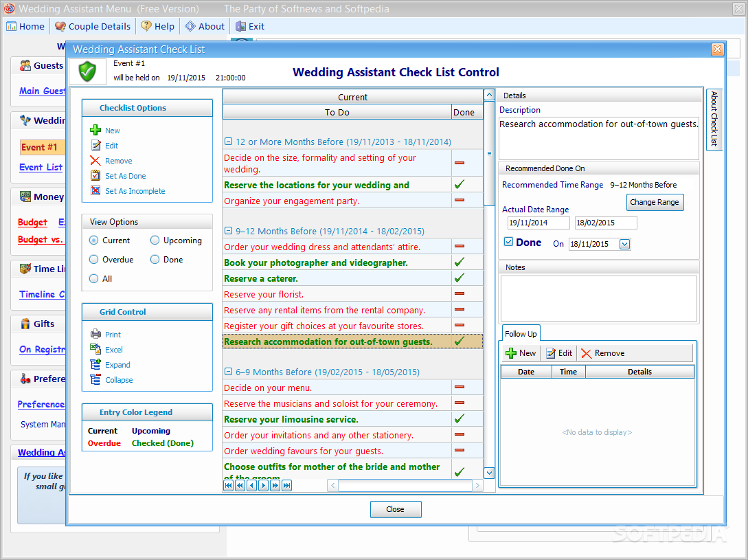Click the Print printer icon in Grid Control
Viewport: 748px width, 560px height.
pyautogui.click(x=95, y=334)
